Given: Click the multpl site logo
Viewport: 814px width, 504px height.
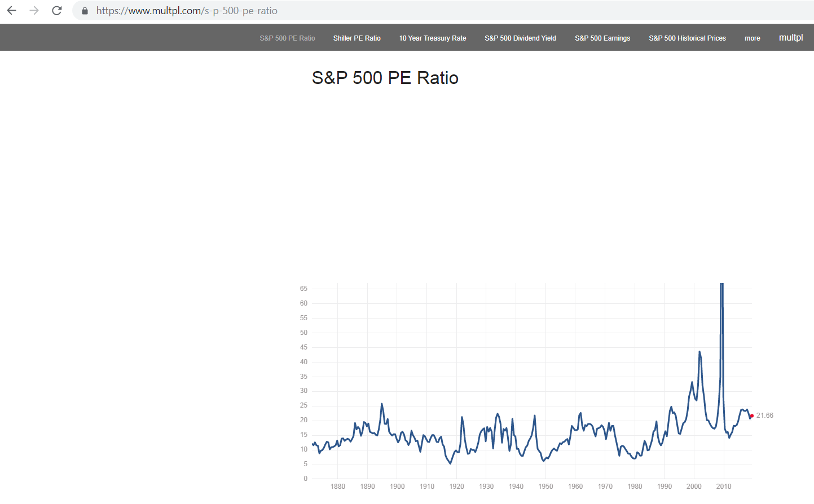Looking at the screenshot, I should point(790,38).
